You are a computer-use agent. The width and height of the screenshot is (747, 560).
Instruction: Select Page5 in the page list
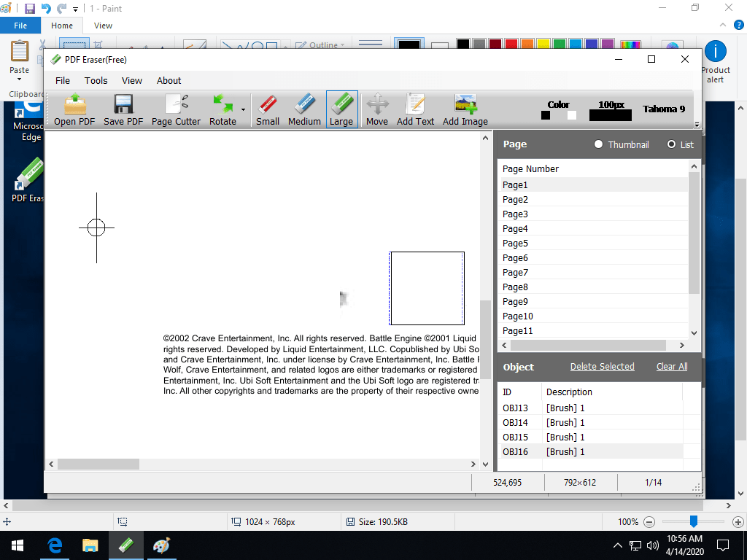594,244
